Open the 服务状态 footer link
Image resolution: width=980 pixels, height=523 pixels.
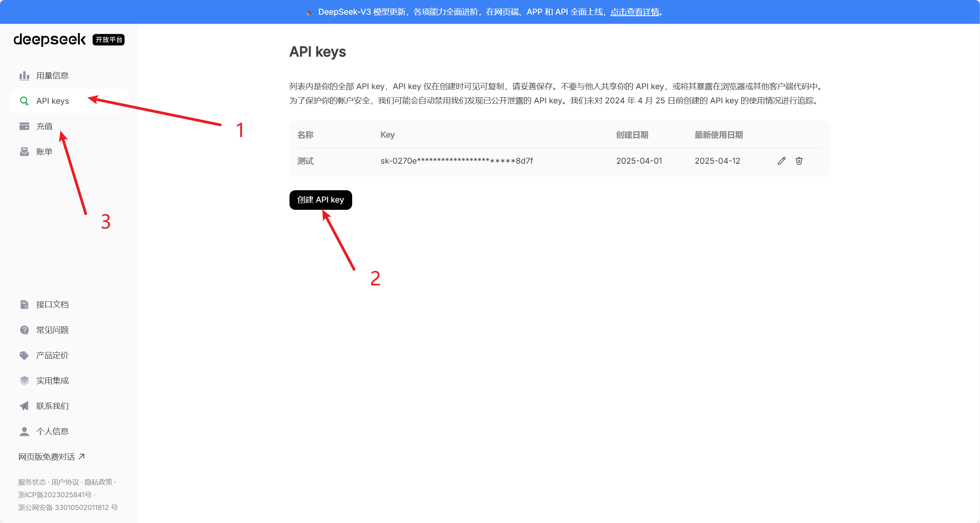[32, 482]
